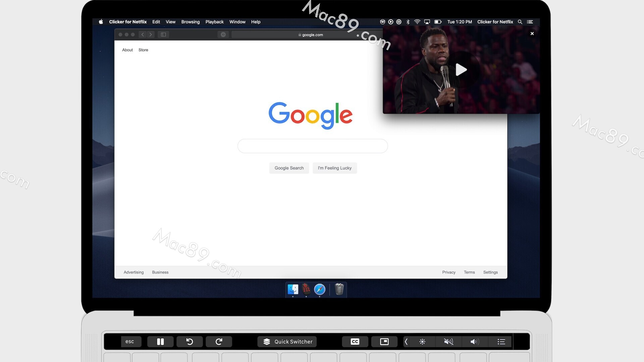Open Safari from the dock
The width and height of the screenshot is (644, 362).
point(320,289)
